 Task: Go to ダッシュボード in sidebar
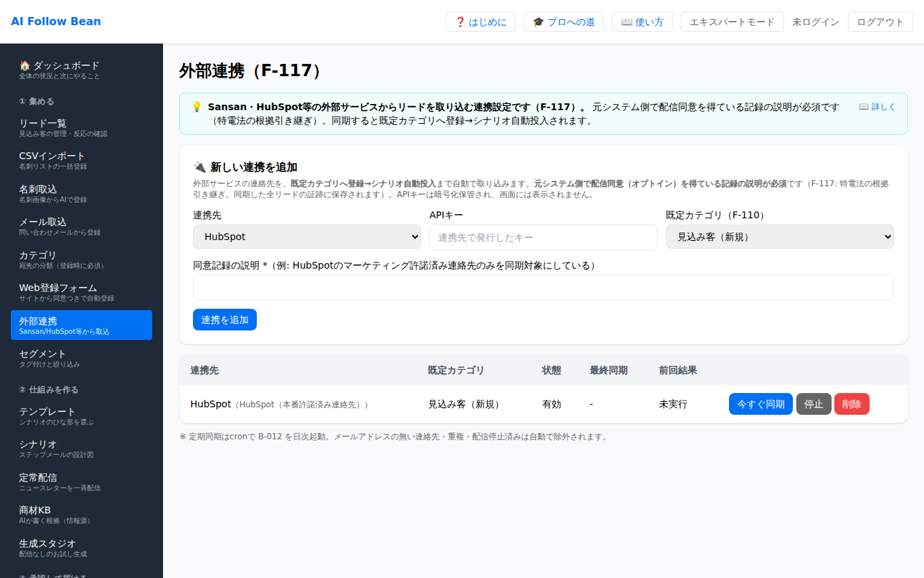tap(82, 69)
